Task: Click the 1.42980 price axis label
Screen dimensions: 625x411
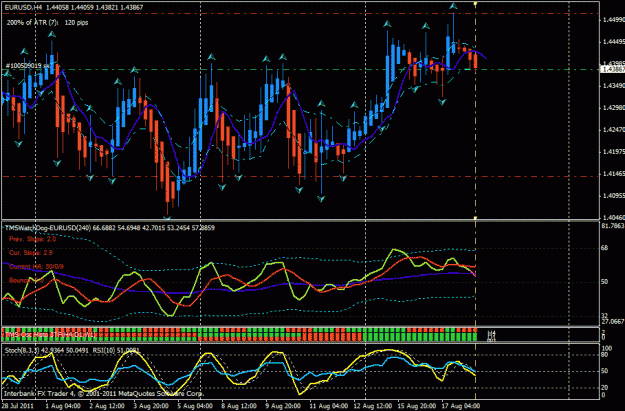Action: click(613, 108)
